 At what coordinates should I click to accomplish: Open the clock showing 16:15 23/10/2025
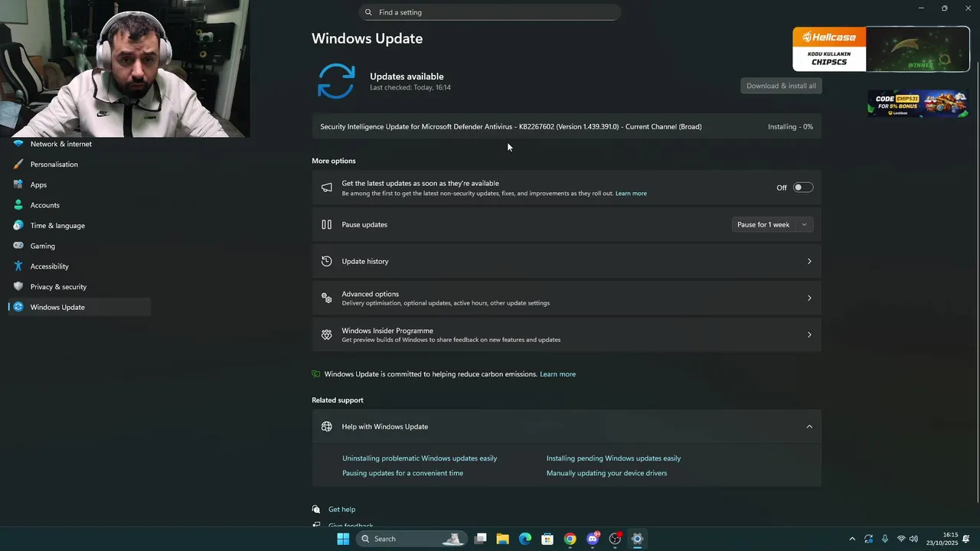point(942,539)
